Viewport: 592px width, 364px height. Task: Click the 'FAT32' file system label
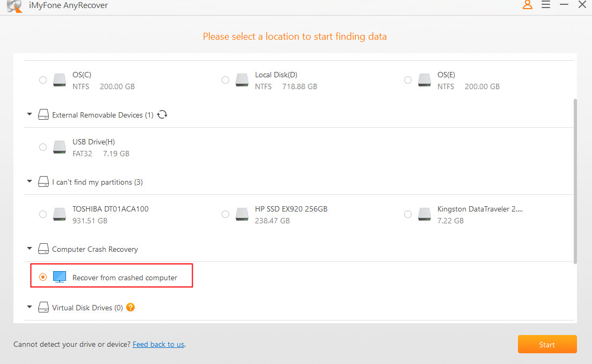82,154
